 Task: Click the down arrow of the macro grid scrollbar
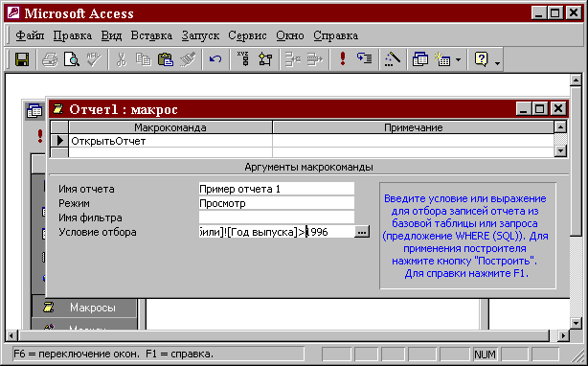point(560,150)
